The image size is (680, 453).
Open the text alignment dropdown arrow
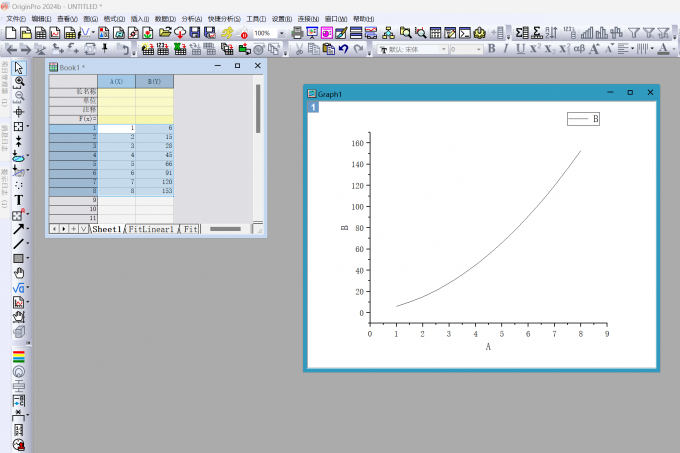[x=632, y=49]
